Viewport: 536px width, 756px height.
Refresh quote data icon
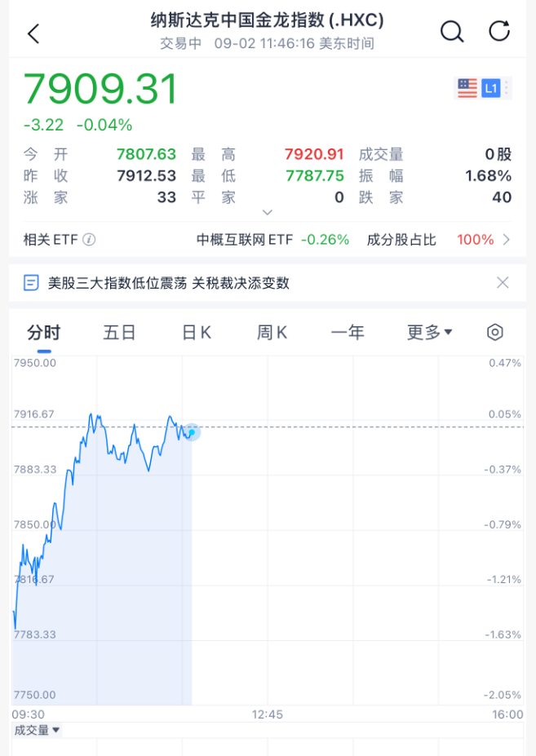(x=498, y=31)
